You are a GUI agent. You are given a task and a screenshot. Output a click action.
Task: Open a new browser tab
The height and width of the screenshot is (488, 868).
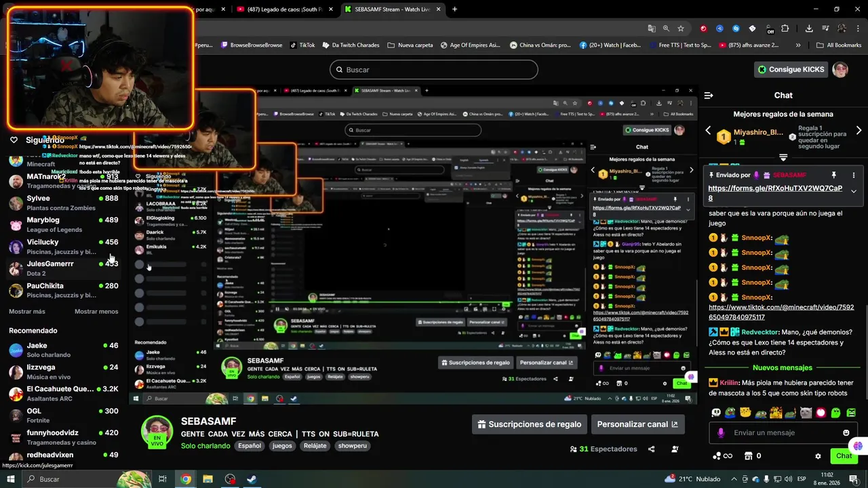pyautogui.click(x=454, y=9)
